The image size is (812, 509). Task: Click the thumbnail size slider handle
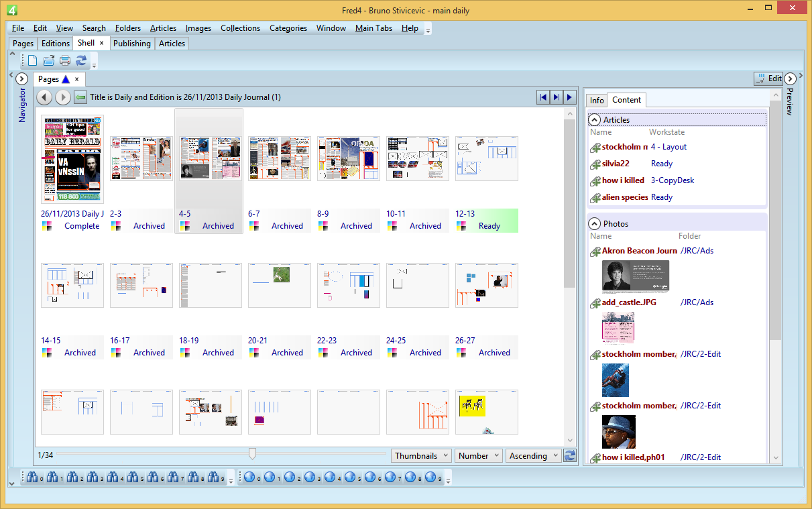coord(252,454)
